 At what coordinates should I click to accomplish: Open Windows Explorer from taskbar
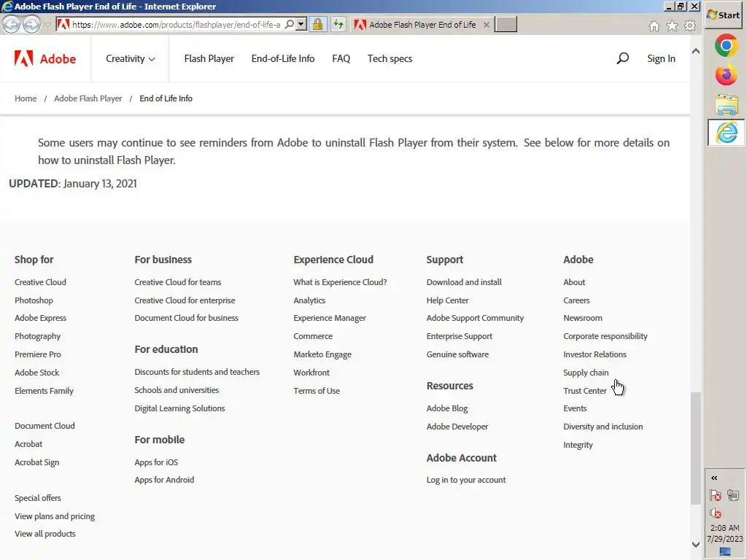click(x=726, y=105)
